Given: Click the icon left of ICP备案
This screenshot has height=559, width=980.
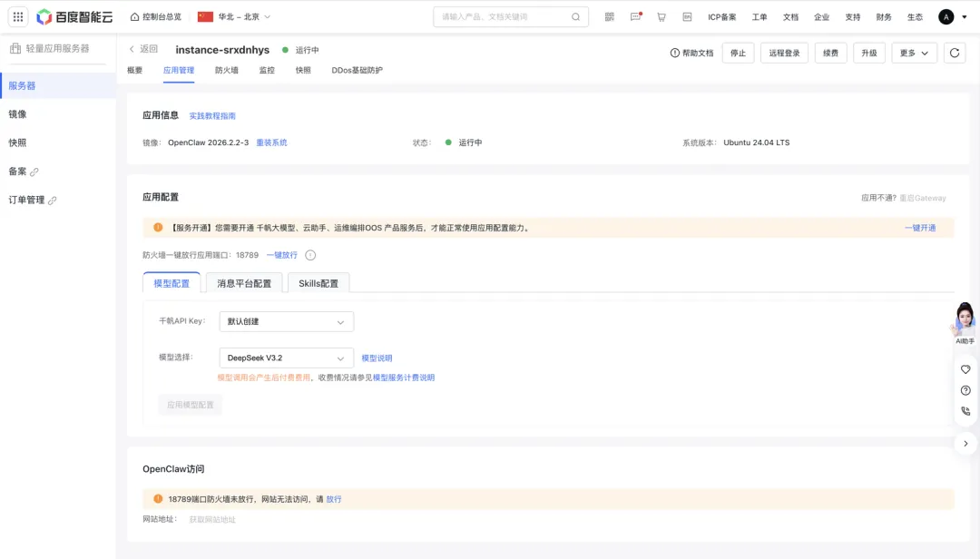Looking at the screenshot, I should pyautogui.click(x=687, y=17).
